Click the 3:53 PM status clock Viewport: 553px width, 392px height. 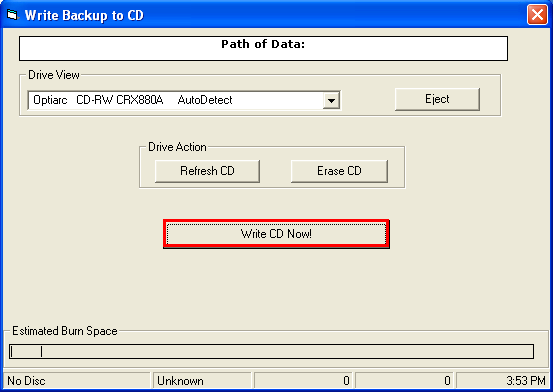tap(502, 381)
